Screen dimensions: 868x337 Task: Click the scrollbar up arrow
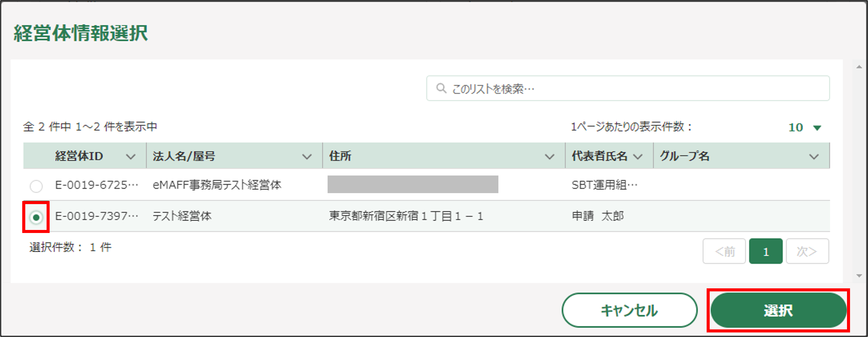pos(859,67)
